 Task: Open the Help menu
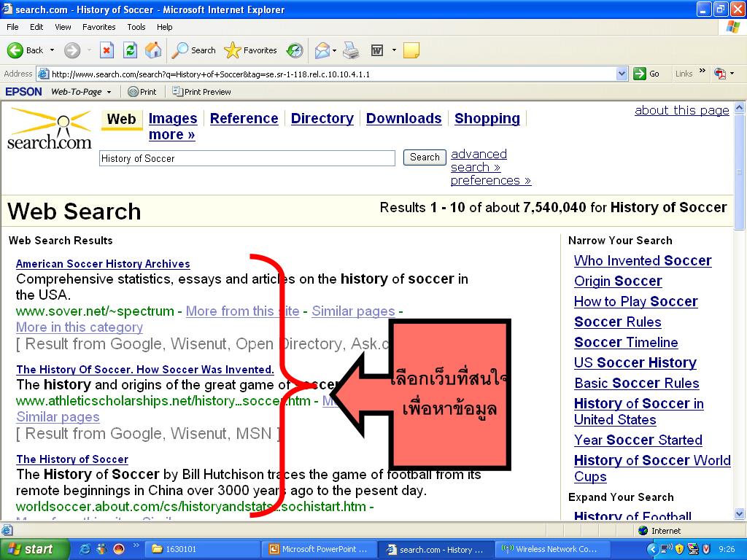pyautogui.click(x=164, y=27)
